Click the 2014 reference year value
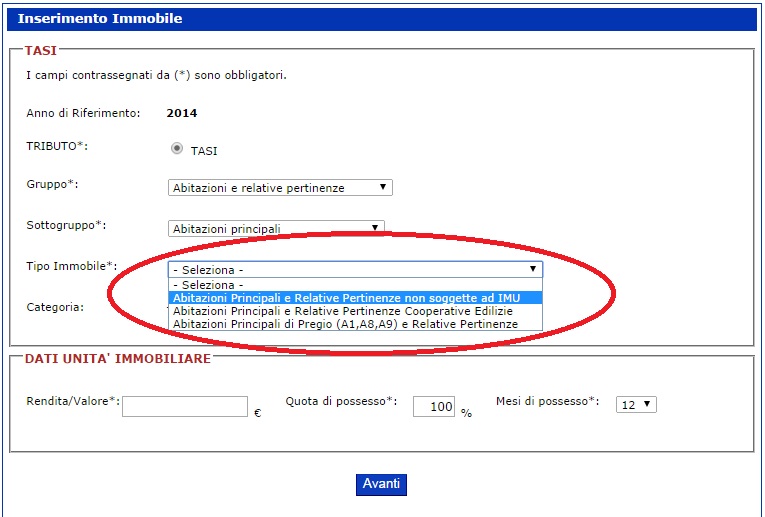The image size is (765, 517). (x=182, y=113)
